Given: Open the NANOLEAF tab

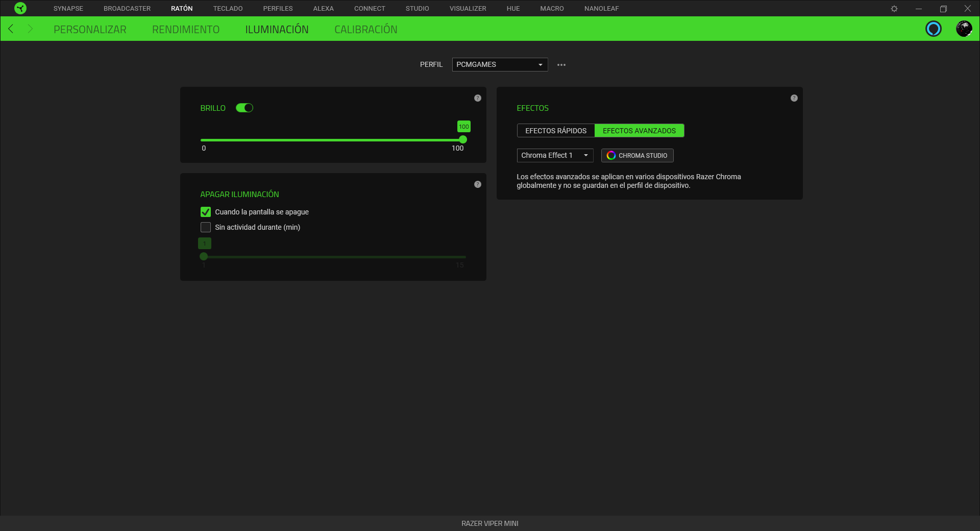Looking at the screenshot, I should click(x=601, y=9).
